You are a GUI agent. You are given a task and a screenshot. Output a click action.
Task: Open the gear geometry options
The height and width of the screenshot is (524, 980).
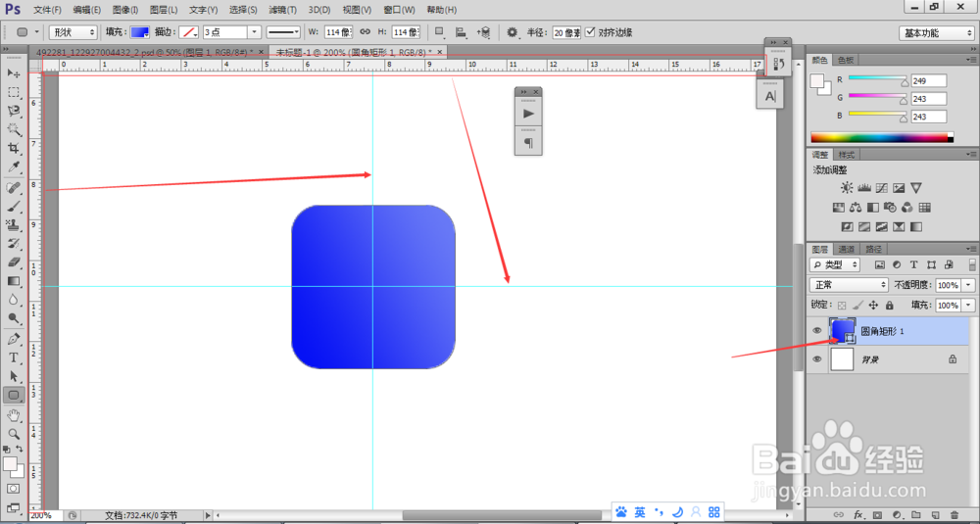click(512, 32)
